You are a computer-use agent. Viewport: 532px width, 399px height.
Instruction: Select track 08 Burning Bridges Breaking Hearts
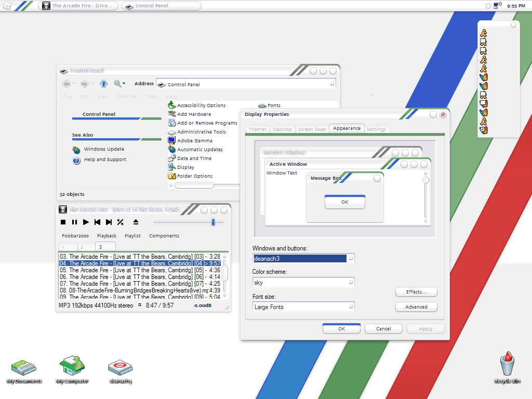pyautogui.click(x=140, y=290)
